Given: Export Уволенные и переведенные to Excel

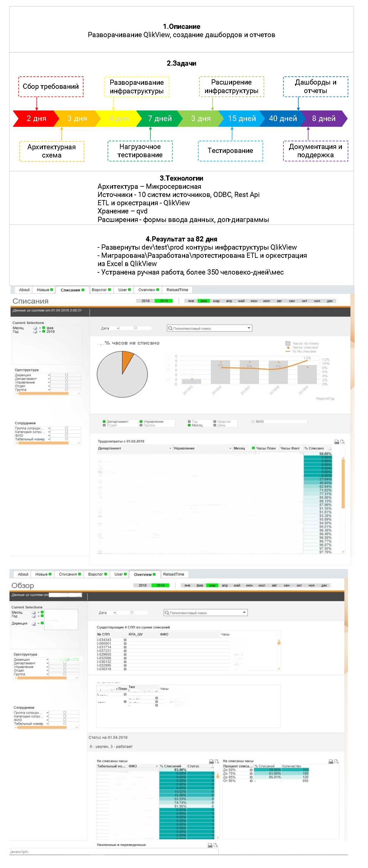Looking at the screenshot, I should coord(216,845).
